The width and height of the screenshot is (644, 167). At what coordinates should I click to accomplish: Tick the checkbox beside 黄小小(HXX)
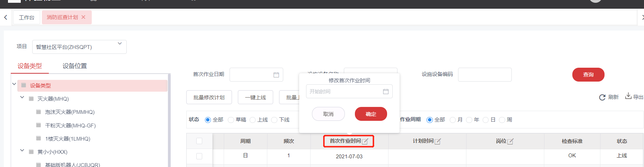31,152
